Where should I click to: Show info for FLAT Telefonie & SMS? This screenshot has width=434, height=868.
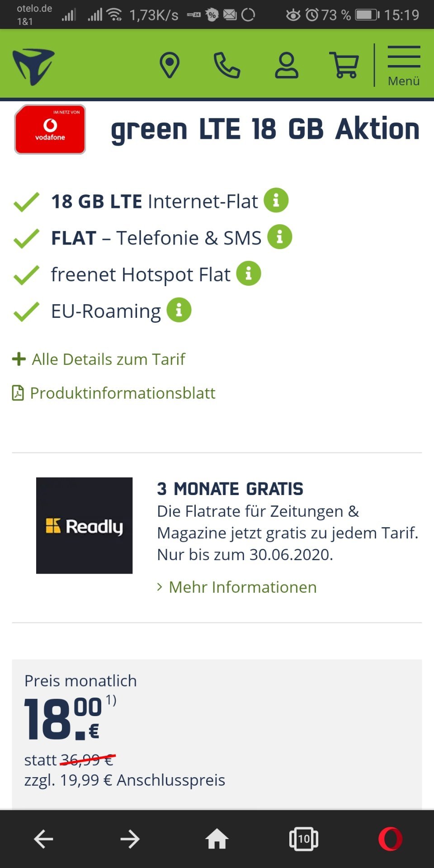[280, 237]
